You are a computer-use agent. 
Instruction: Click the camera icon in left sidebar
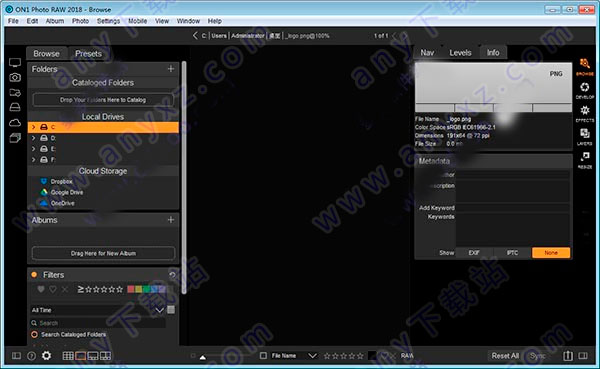pos(15,78)
